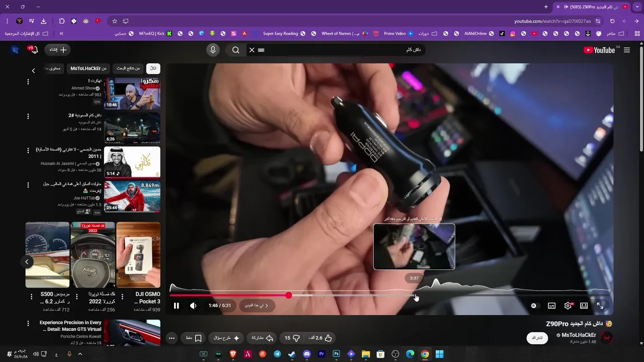
Task: Reload the page
Action: pyautogui.click(x=612, y=21)
